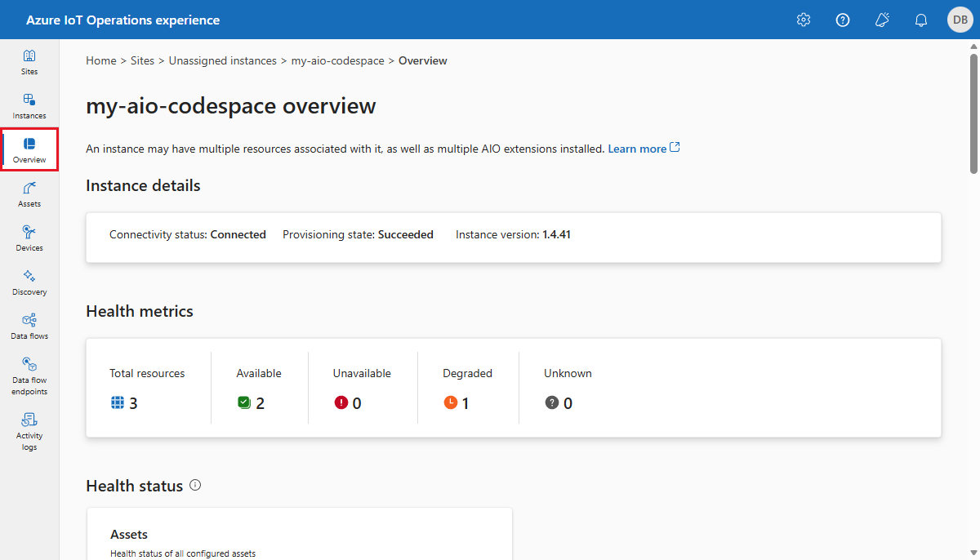
Task: Click the Health status heading
Action: 134,486
